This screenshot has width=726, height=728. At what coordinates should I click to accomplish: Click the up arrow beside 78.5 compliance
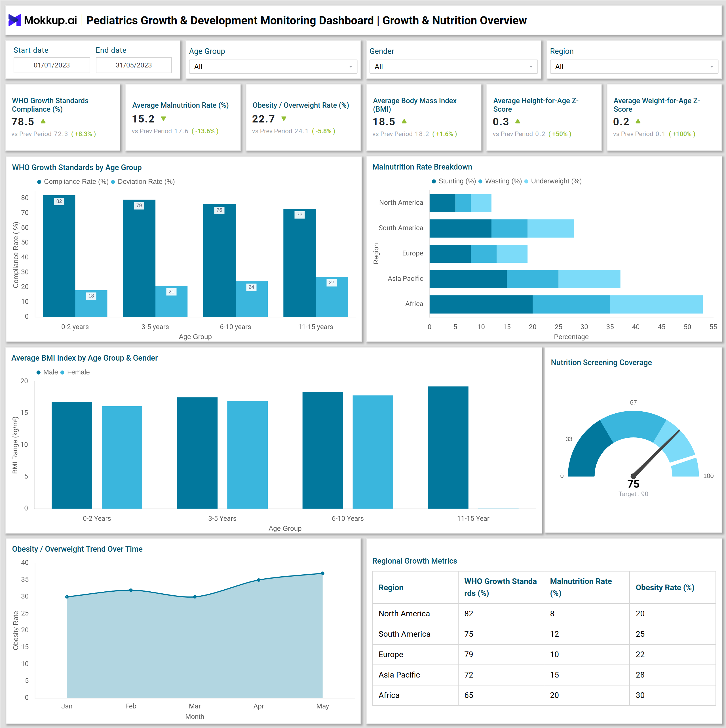(43, 121)
